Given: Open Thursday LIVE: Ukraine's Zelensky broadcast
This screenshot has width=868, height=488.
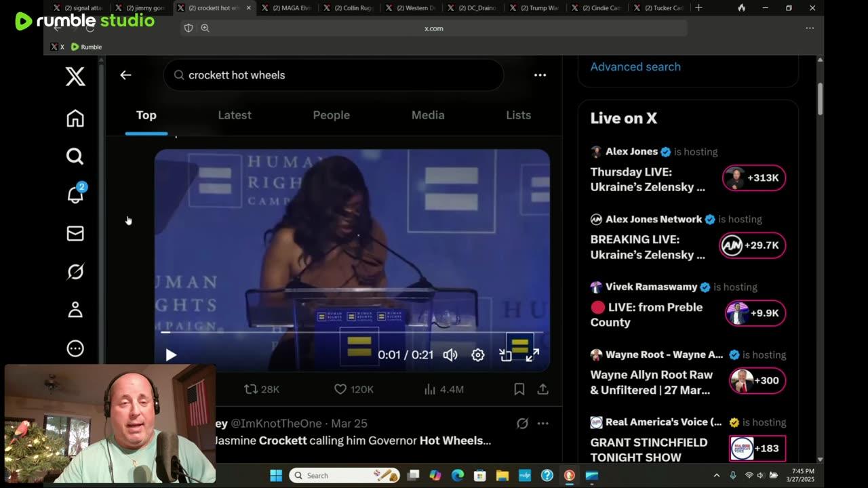Looking at the screenshot, I should [648, 179].
